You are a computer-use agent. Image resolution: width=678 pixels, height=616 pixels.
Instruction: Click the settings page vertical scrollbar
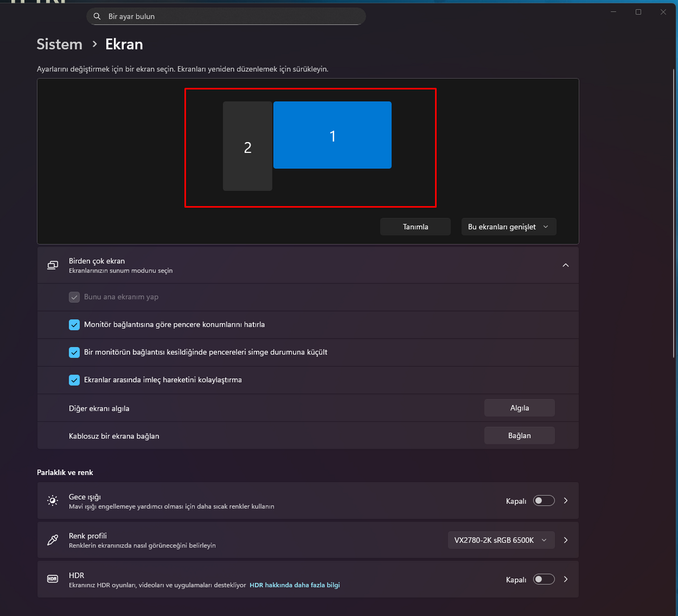pyautogui.click(x=673, y=213)
